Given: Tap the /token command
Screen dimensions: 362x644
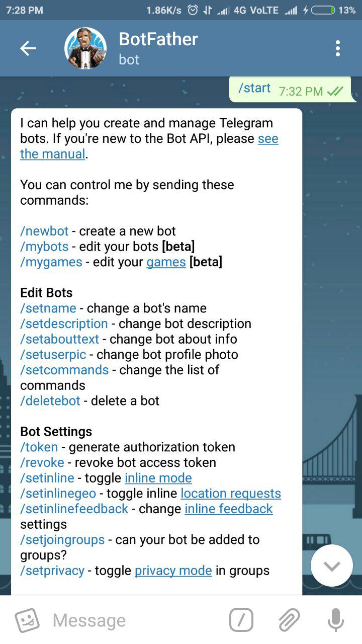Looking at the screenshot, I should 39,447.
